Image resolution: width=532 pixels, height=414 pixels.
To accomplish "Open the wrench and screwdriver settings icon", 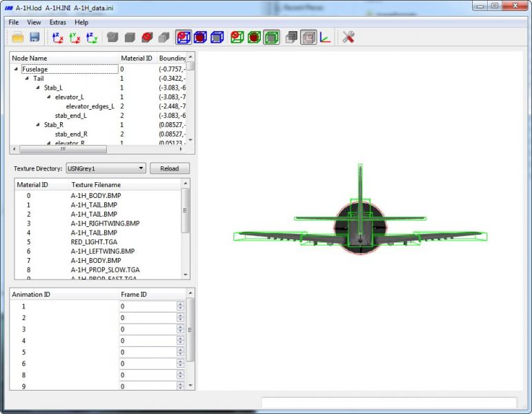I will (x=348, y=37).
